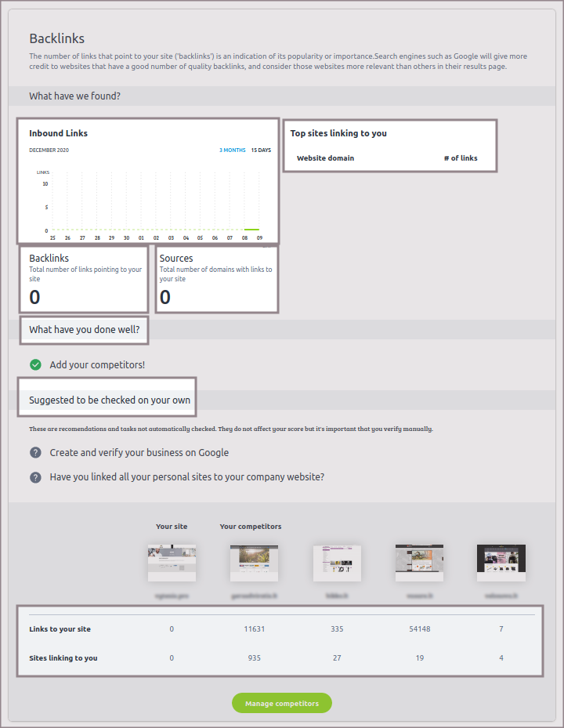Select the 15 Days chart range
Image resolution: width=564 pixels, height=728 pixels.
click(261, 150)
